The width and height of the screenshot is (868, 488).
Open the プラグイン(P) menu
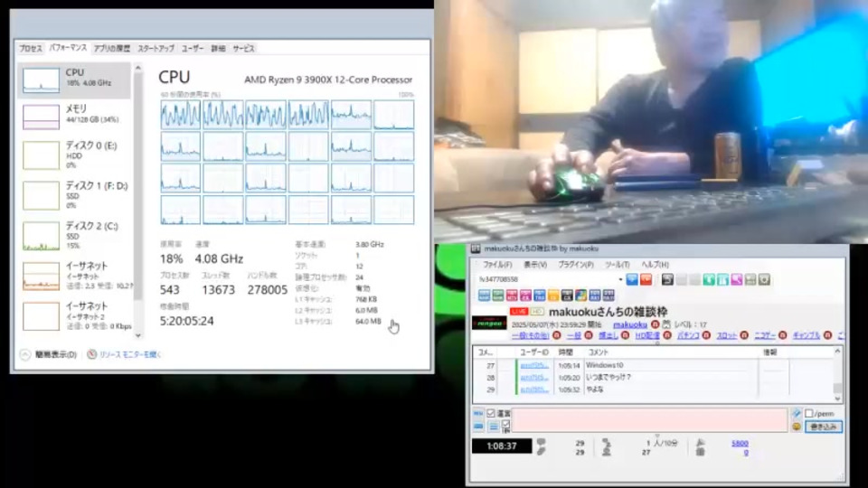(576, 265)
